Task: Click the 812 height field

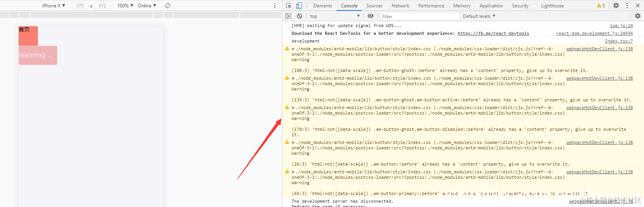Action: 102,5
